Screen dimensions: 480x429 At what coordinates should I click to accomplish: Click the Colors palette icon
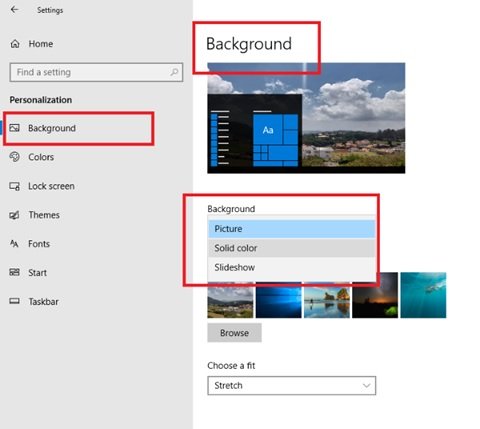coord(14,157)
